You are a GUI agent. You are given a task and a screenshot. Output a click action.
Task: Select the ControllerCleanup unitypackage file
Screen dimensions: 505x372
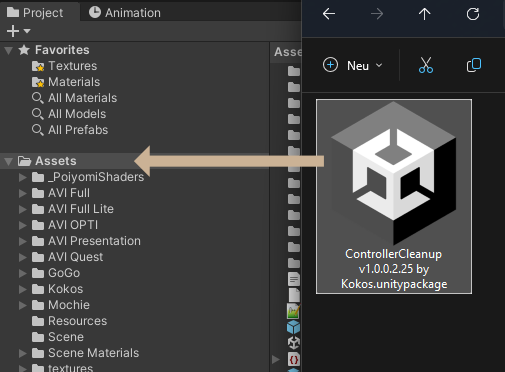tap(394, 196)
